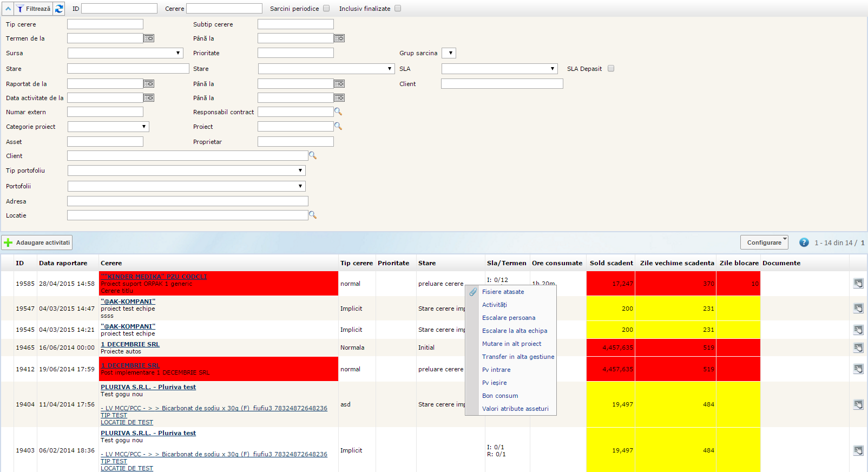Viewport: 868px width, 472px height.
Task: Open the Configurare button menu
Action: [764, 242]
